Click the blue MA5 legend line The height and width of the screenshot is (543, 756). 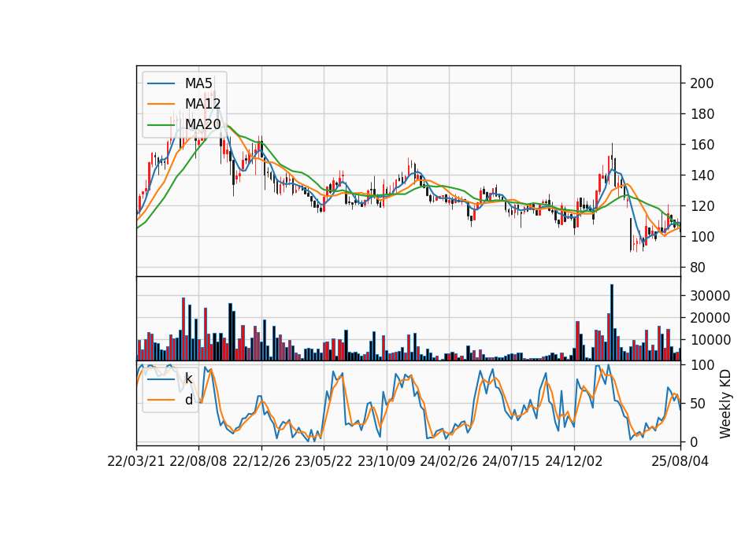(x=161, y=83)
